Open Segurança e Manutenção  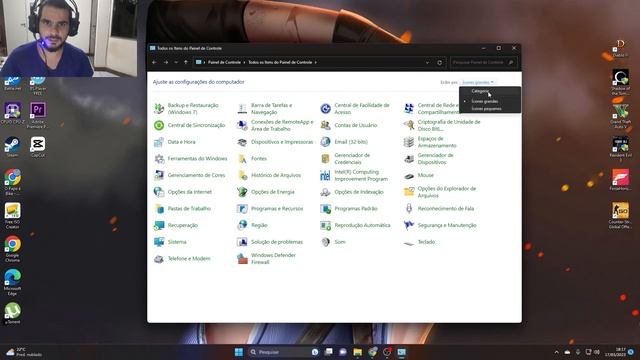(x=440, y=225)
